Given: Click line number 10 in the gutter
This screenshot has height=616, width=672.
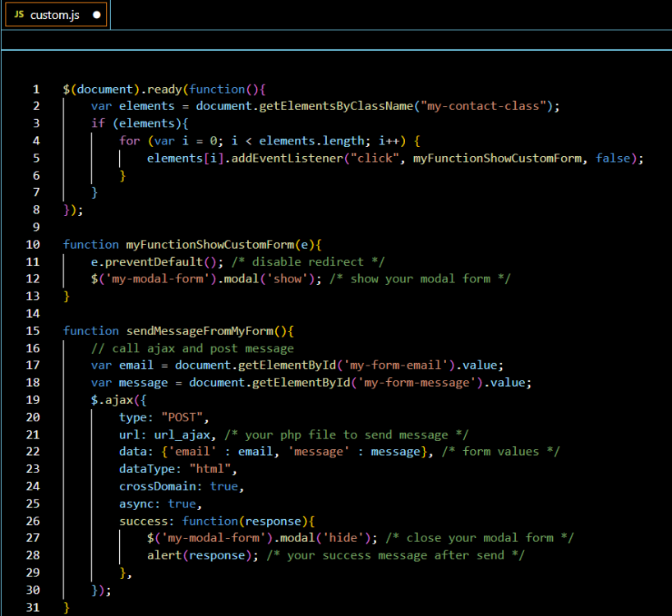Looking at the screenshot, I should [x=33, y=244].
